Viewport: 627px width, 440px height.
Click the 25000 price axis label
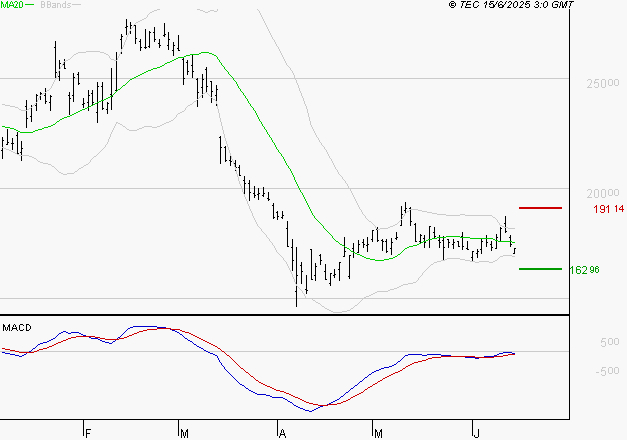603,84
